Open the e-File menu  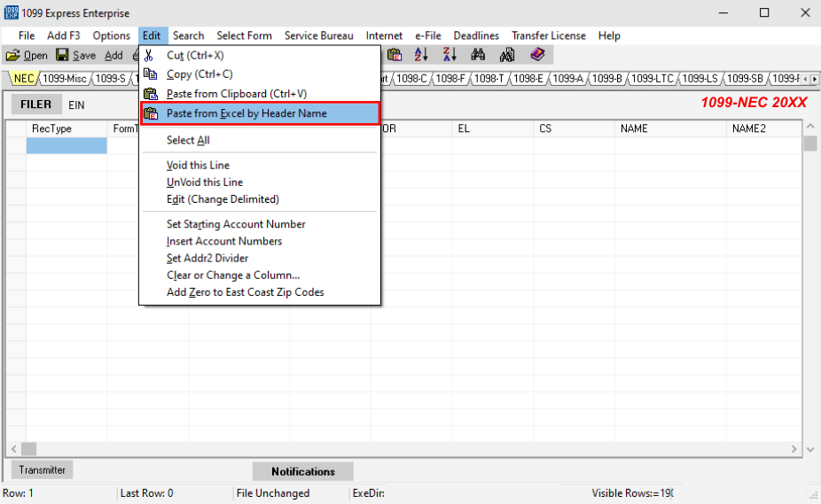pos(427,35)
